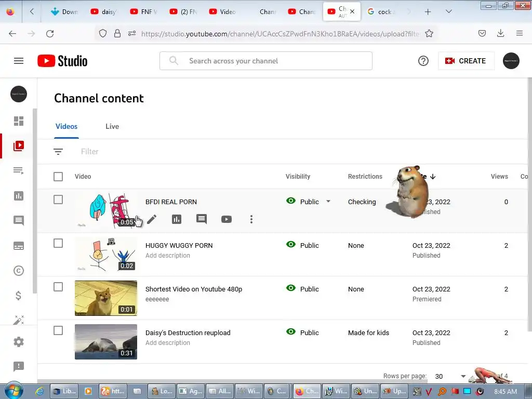
Task: Click the filter lines icon
Action: 58,152
